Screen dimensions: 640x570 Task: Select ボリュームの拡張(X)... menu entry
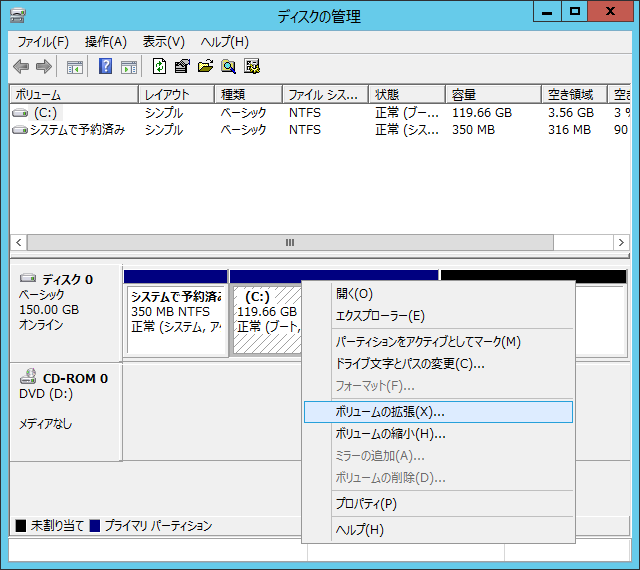[438, 412]
